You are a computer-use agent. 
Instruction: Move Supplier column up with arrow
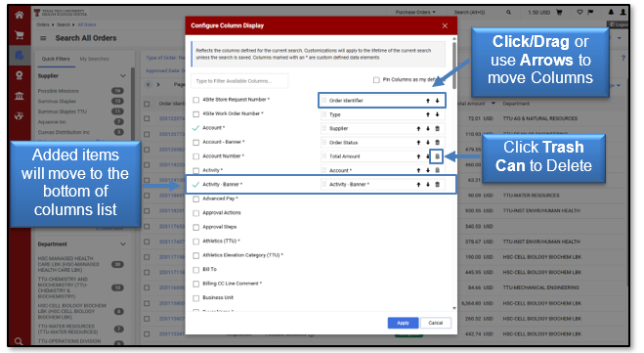pos(418,129)
